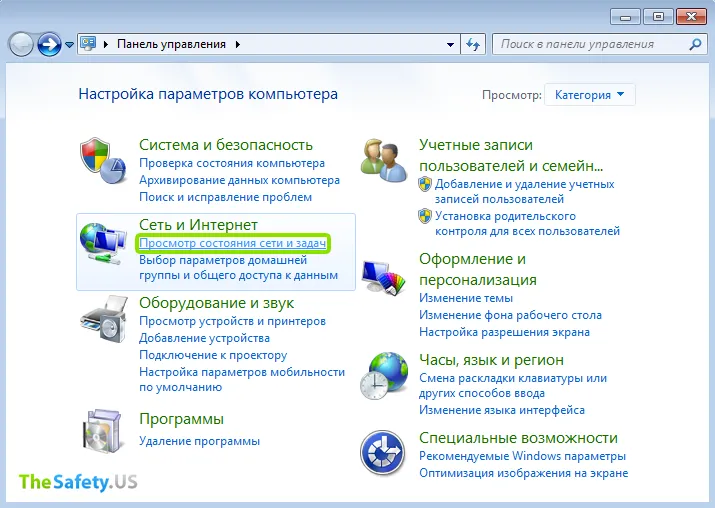Open Программы category heading
The image size is (715, 508).
click(181, 419)
